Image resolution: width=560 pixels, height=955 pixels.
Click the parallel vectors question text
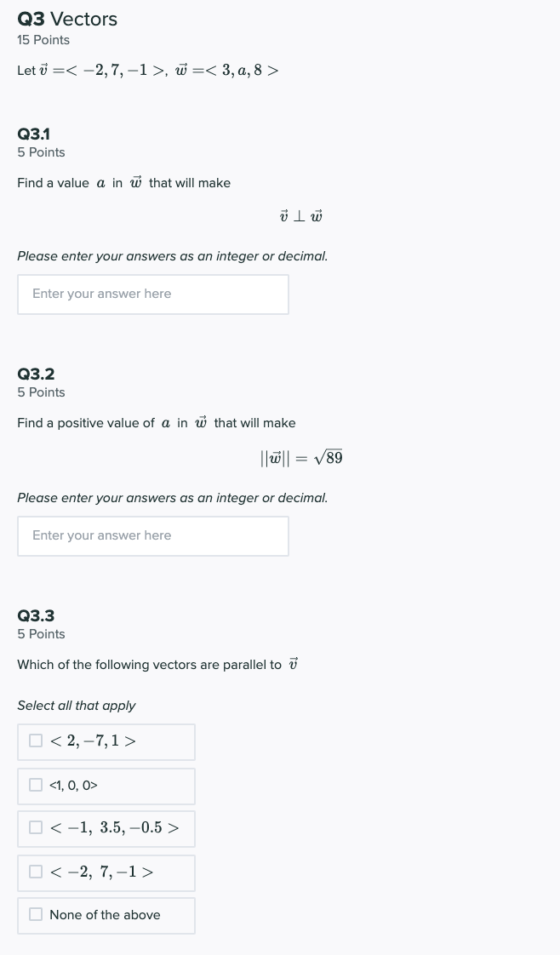tap(157, 664)
